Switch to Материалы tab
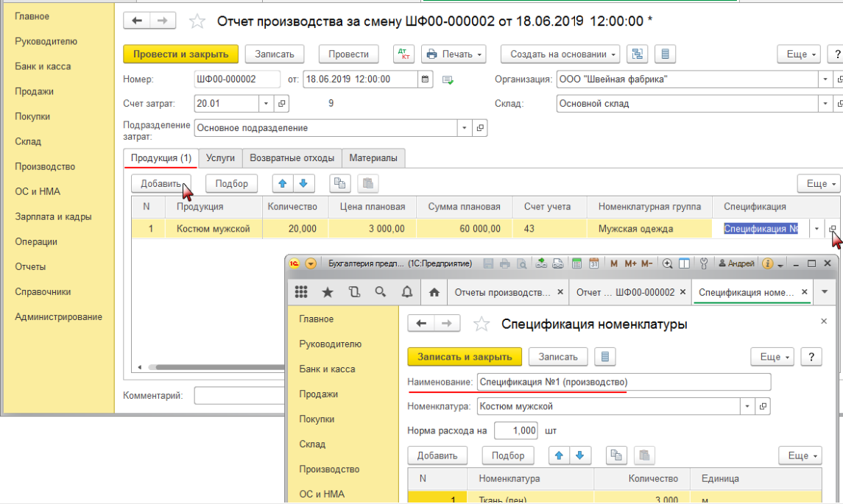 click(x=373, y=158)
